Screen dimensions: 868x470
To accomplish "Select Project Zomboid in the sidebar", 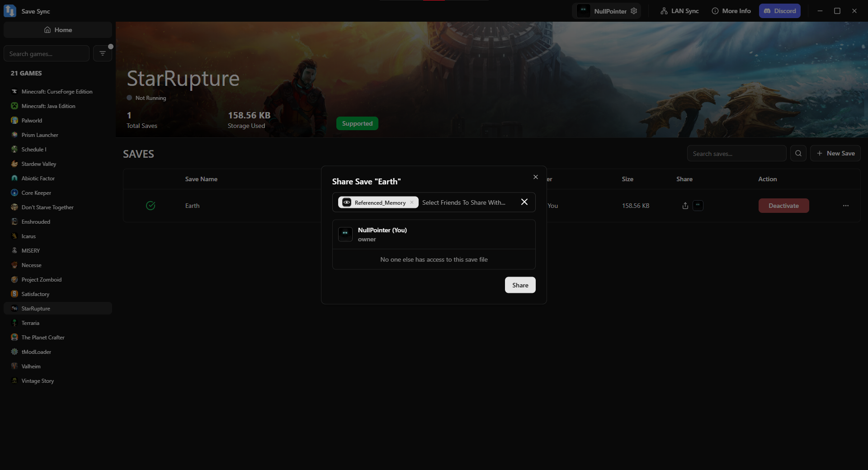I will pyautogui.click(x=58, y=280).
